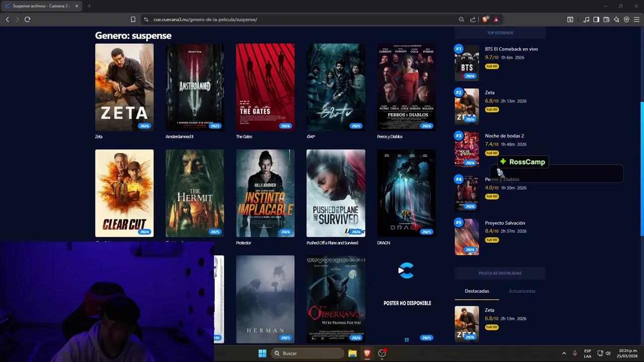Click Perros y Diablos title below poster
Screen dimensions: 644x362
click(390, 137)
